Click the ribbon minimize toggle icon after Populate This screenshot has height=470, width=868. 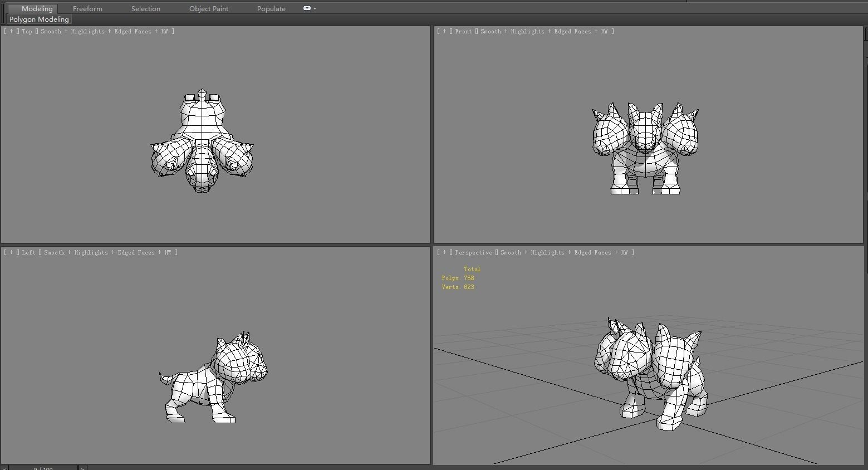(x=307, y=8)
